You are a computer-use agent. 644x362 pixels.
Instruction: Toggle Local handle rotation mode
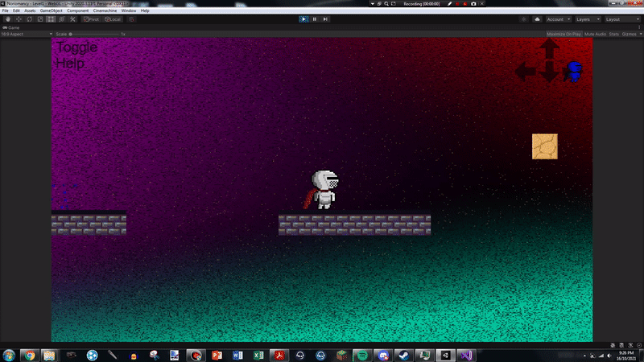[113, 19]
